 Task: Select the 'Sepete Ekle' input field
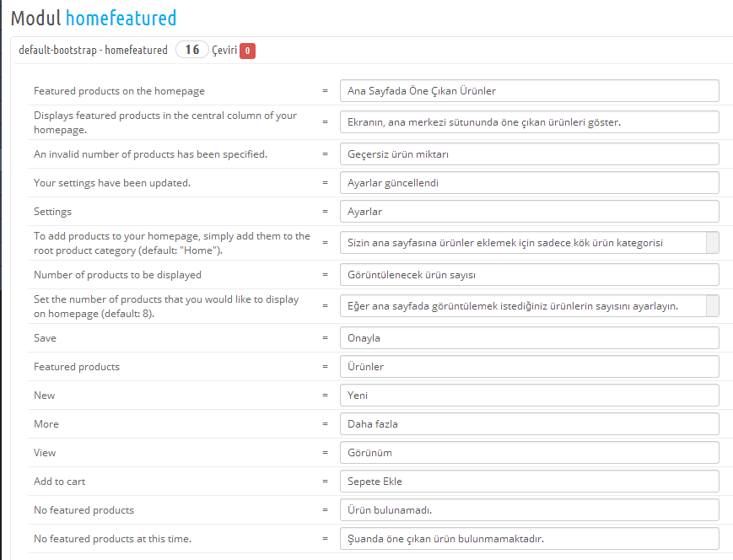pyautogui.click(x=529, y=482)
